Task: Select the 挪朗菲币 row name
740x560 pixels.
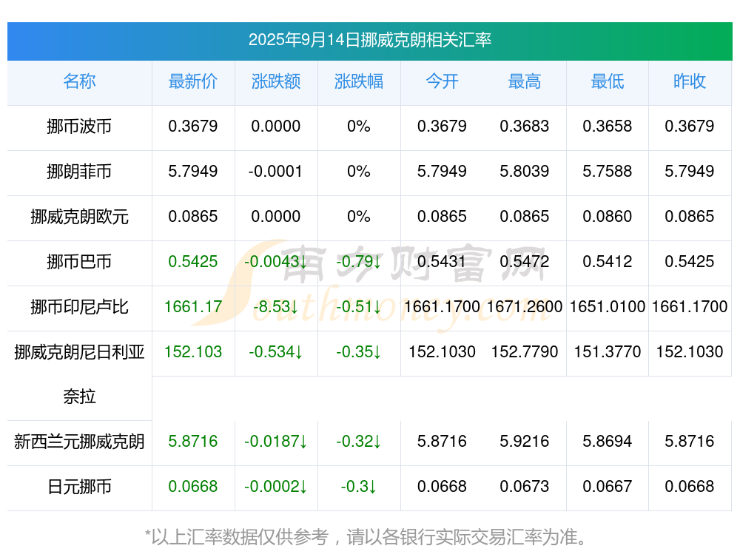Action: (x=79, y=172)
